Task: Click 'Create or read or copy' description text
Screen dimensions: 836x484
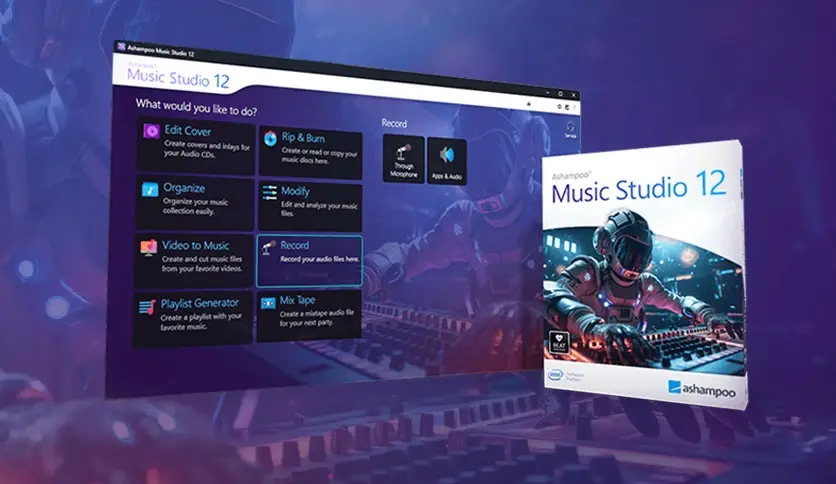Action: point(319,156)
